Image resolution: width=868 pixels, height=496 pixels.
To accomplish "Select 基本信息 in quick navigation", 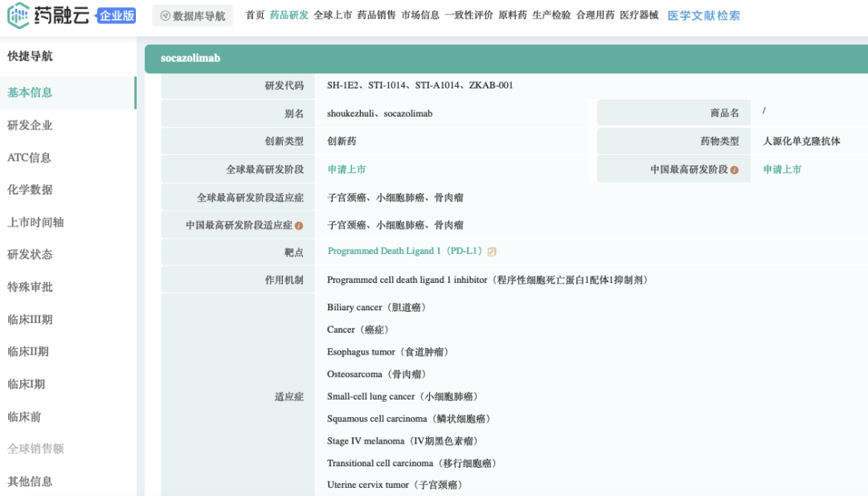I will pos(30,92).
